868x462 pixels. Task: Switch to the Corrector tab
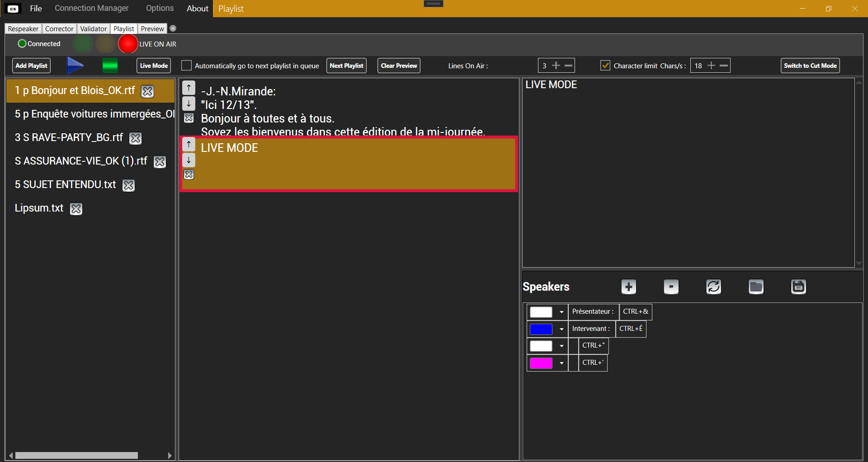tap(59, 28)
